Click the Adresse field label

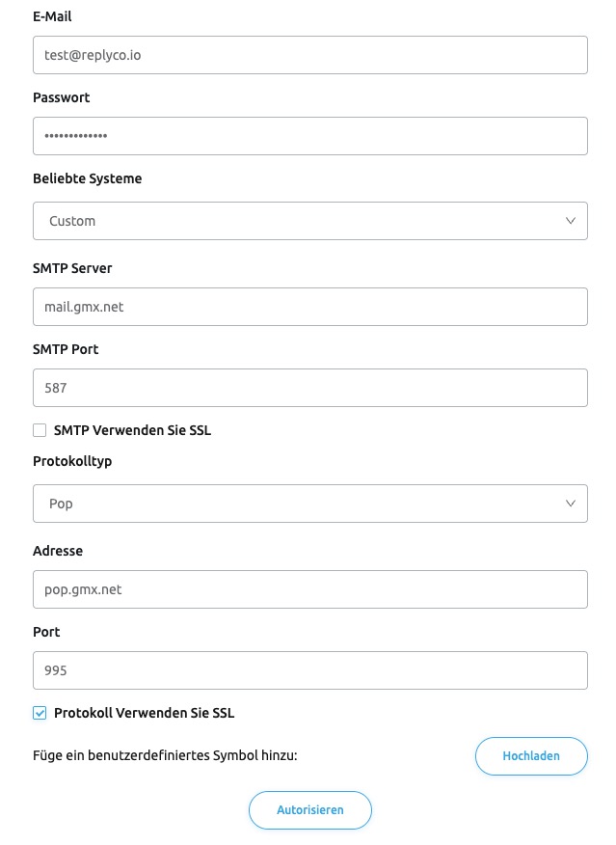point(58,551)
